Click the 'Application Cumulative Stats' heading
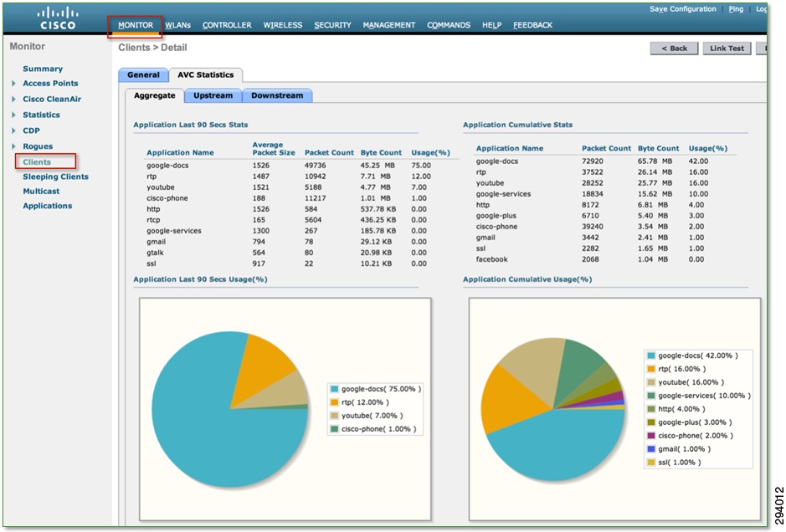Screen dimensions: 786x532 517,125
